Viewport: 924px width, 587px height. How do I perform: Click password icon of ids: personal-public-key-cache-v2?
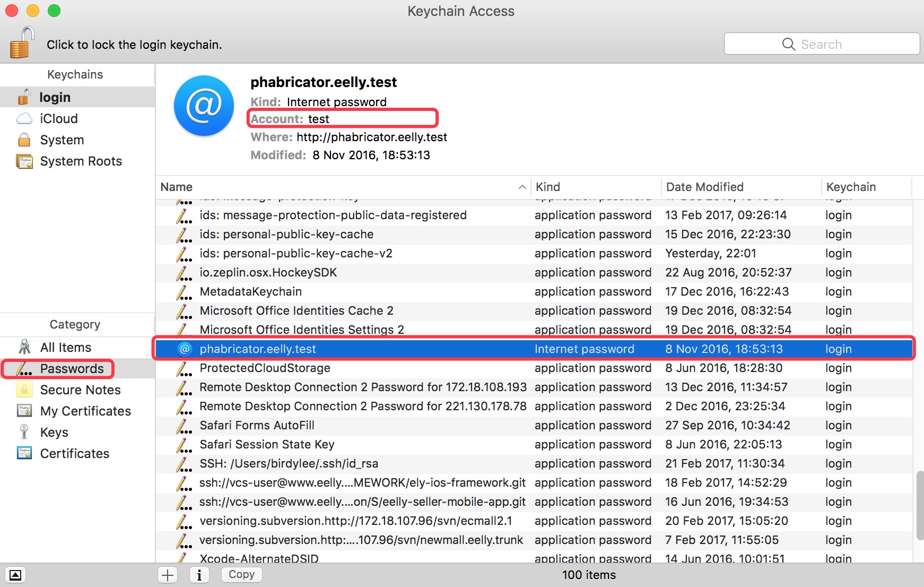tap(184, 254)
